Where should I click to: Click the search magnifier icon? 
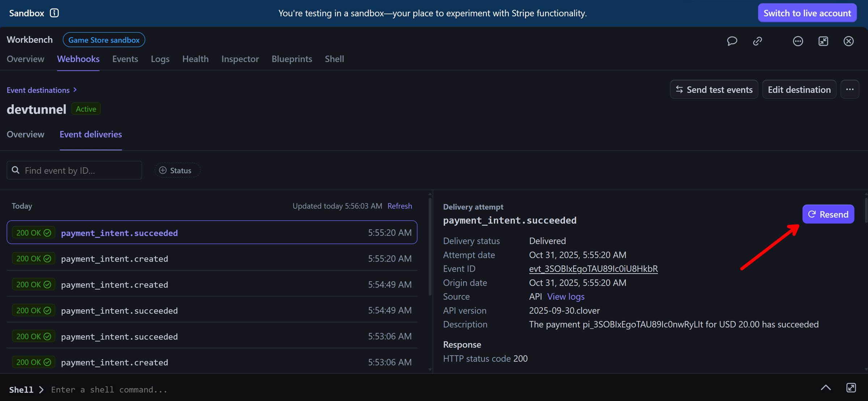coord(16,170)
